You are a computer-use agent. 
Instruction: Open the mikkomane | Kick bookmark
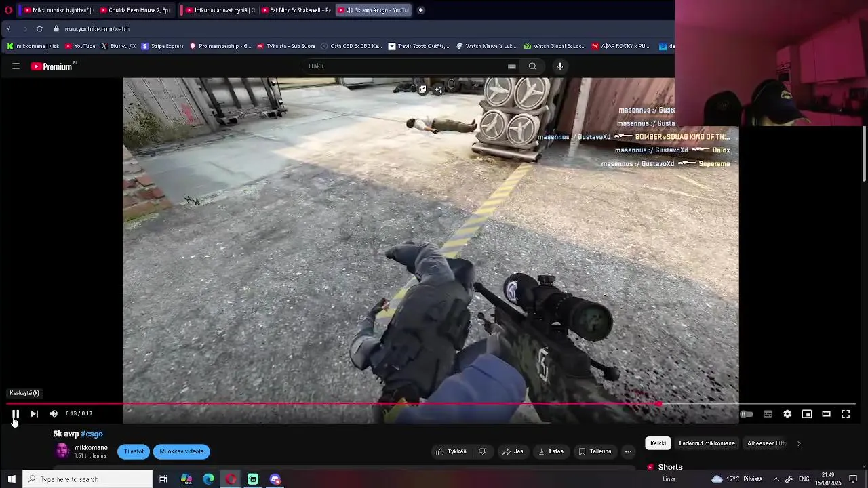click(33, 46)
